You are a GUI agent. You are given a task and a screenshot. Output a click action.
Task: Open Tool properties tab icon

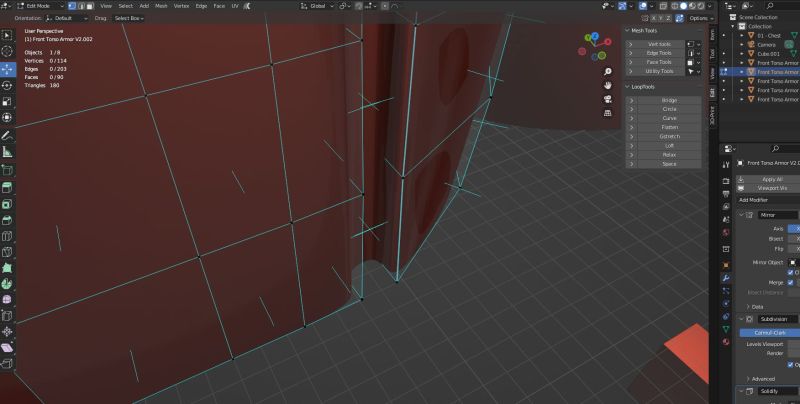(726, 165)
